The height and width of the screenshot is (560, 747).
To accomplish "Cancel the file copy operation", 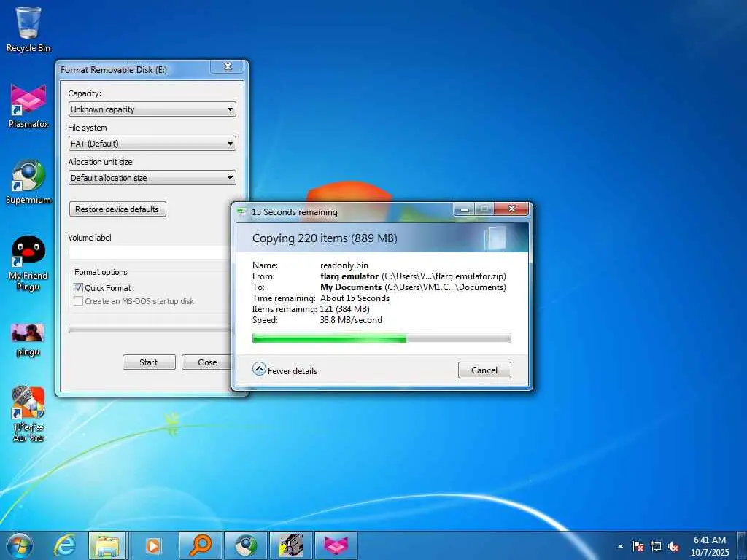I will point(484,370).
